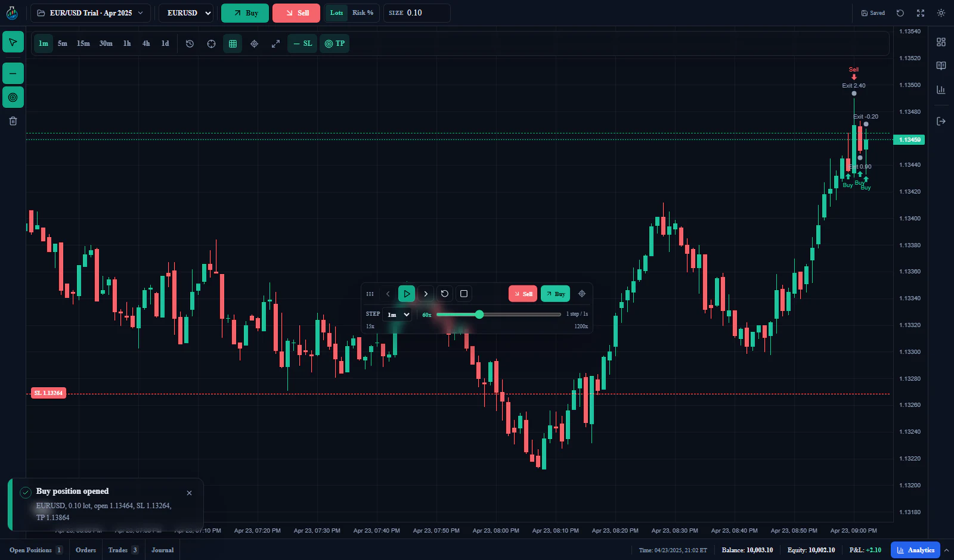Screen dimensions: 954x560
Task: Click the exit logout icon in right sidebar
Action: coord(941,121)
